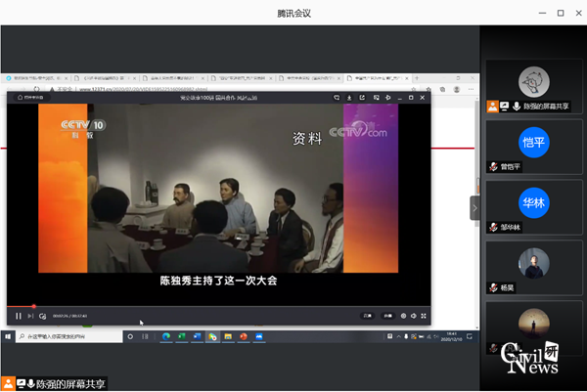Pause the video with the pause button

pos(18,316)
